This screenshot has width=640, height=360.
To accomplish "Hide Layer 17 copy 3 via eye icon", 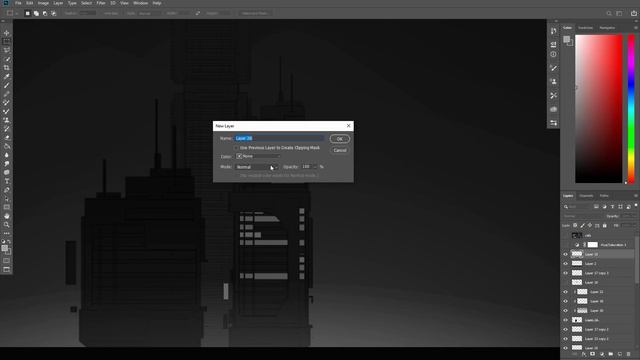I will 566,273.
